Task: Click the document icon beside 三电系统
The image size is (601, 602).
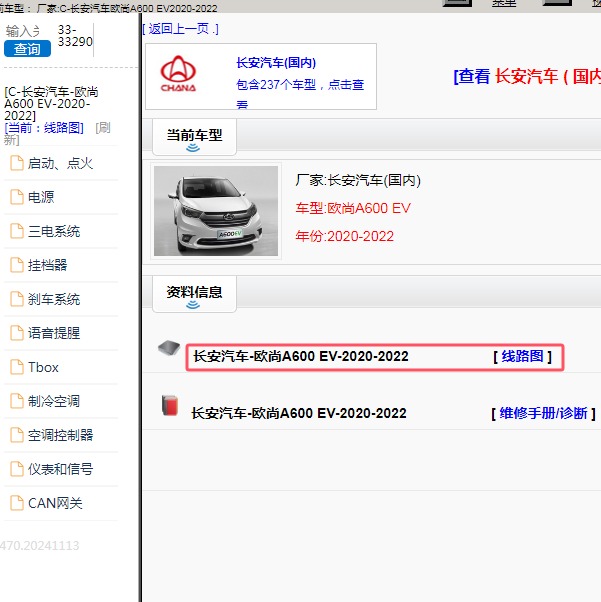Action: click(17, 231)
